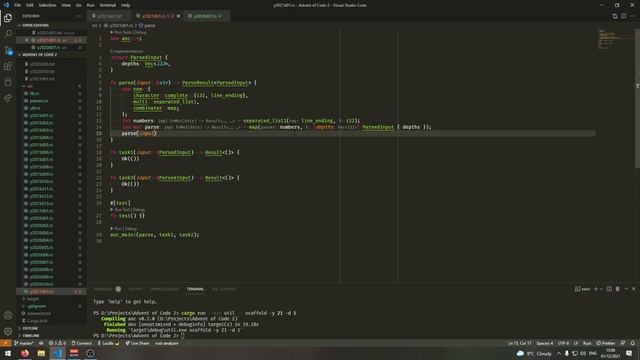Open the notifications bell in status bar
640x360 pixels.
(x=633, y=343)
